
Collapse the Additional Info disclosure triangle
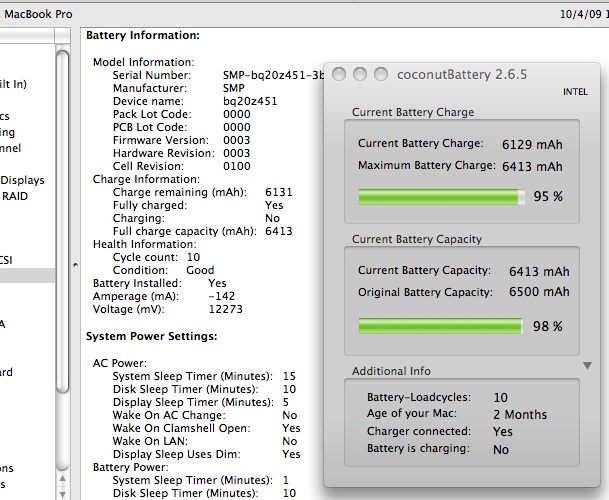587,366
